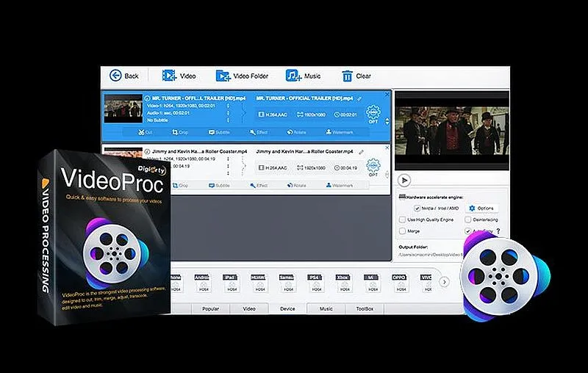Add a Video Folder from the toolbar
This screenshot has width=588, height=373.
click(x=242, y=76)
